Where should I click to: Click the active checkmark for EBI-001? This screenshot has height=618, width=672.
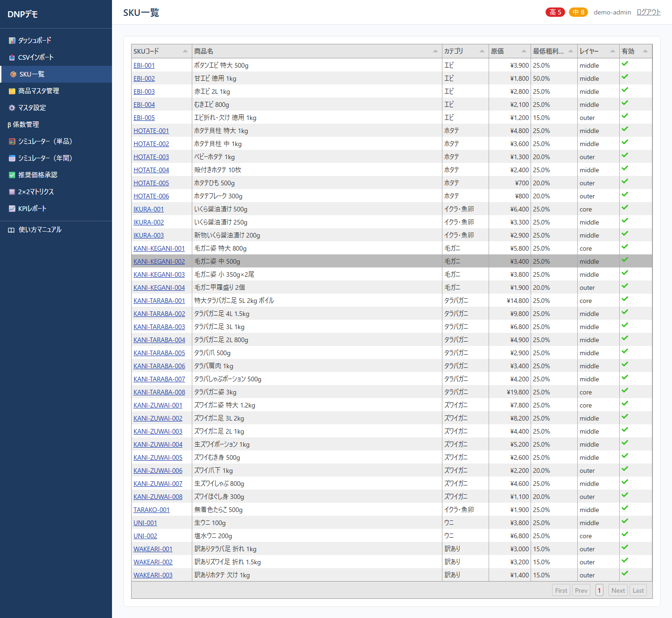[x=625, y=64]
